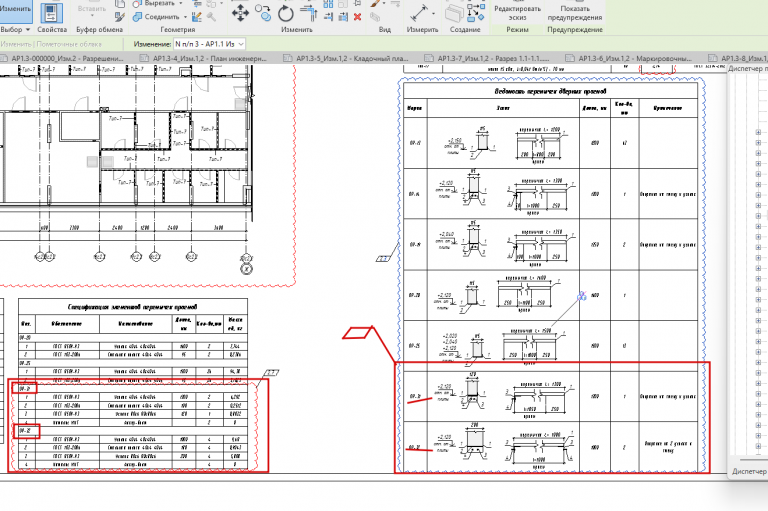This screenshot has width=768, height=511.
Task: Click Показать предупреждения button
Action: pos(575,12)
